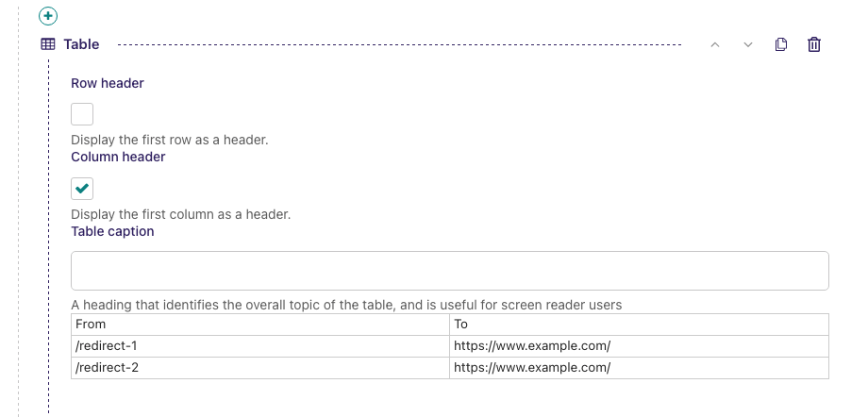Viewport: 868px width, 417px height.
Task: Move the Table block up
Action: [x=715, y=44]
